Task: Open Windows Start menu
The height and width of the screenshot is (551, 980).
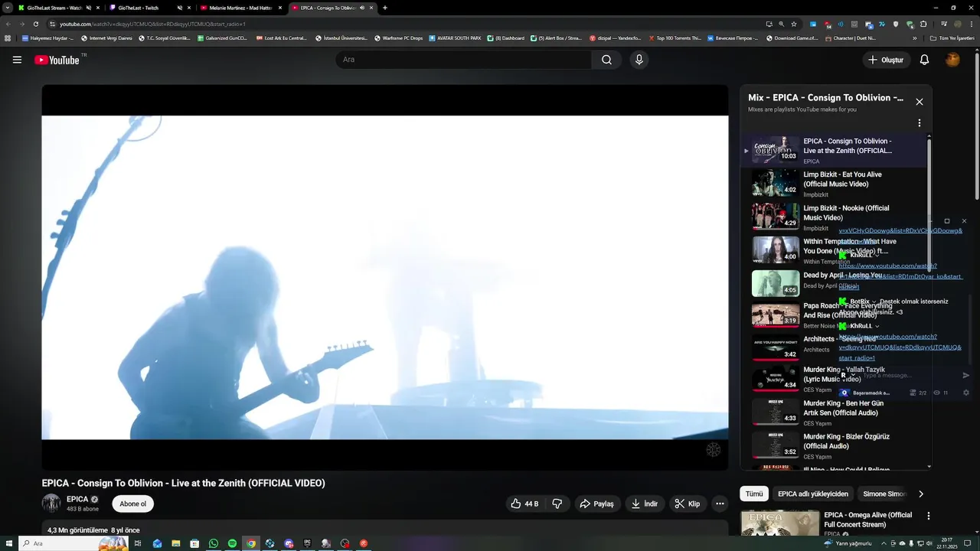Action: (x=8, y=543)
